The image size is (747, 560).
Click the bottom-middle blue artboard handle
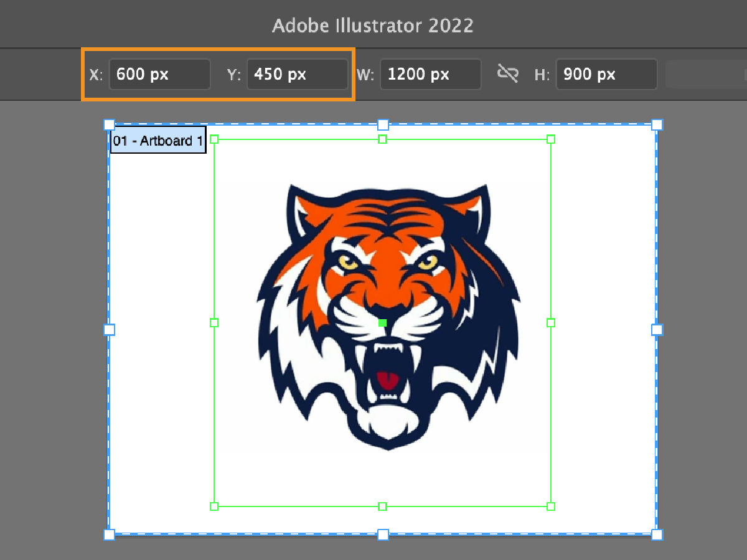382,534
